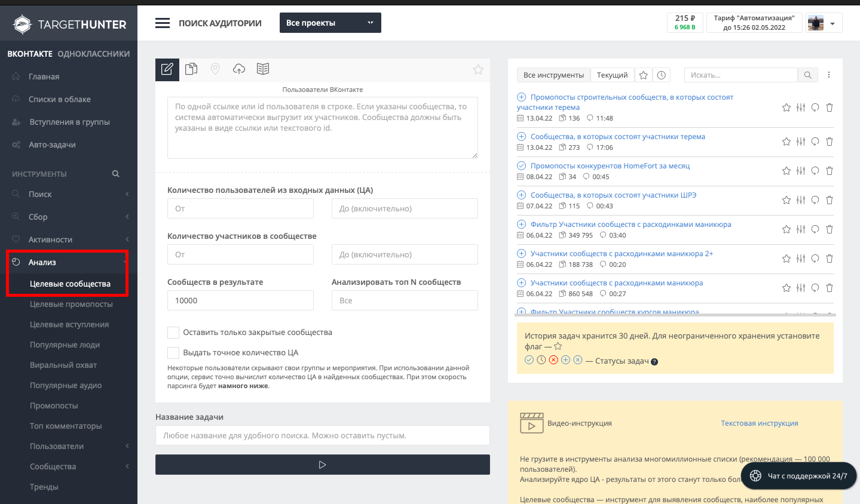
Task: Click the hamburger menu icon in the header
Action: (163, 23)
